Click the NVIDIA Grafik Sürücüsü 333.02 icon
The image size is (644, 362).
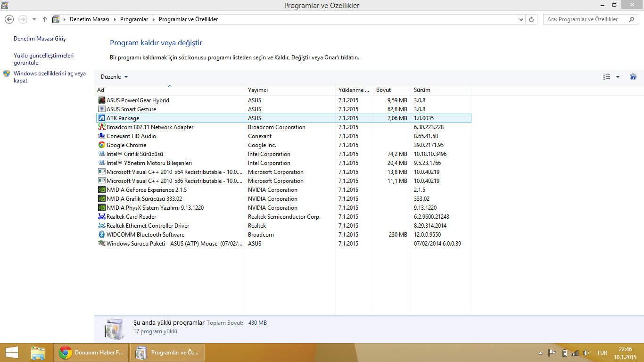101,198
